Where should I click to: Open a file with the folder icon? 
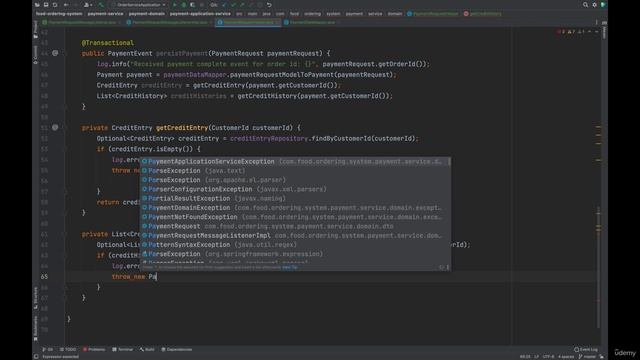point(37,5)
